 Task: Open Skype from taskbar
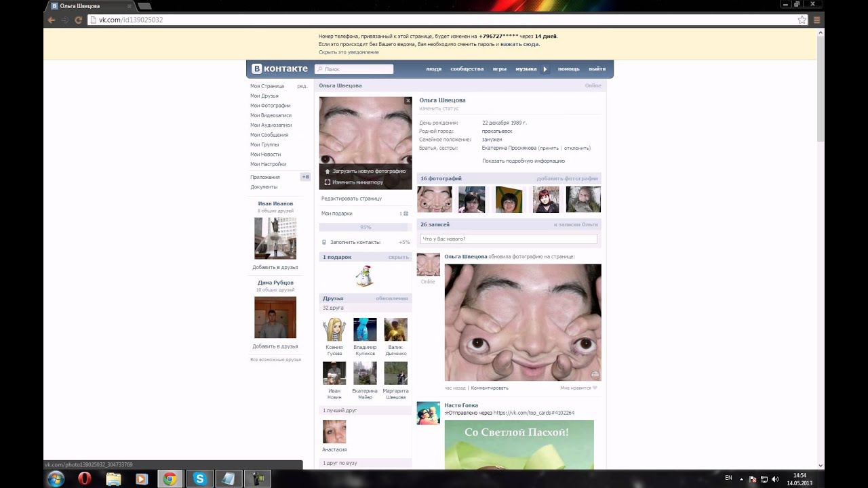point(199,479)
